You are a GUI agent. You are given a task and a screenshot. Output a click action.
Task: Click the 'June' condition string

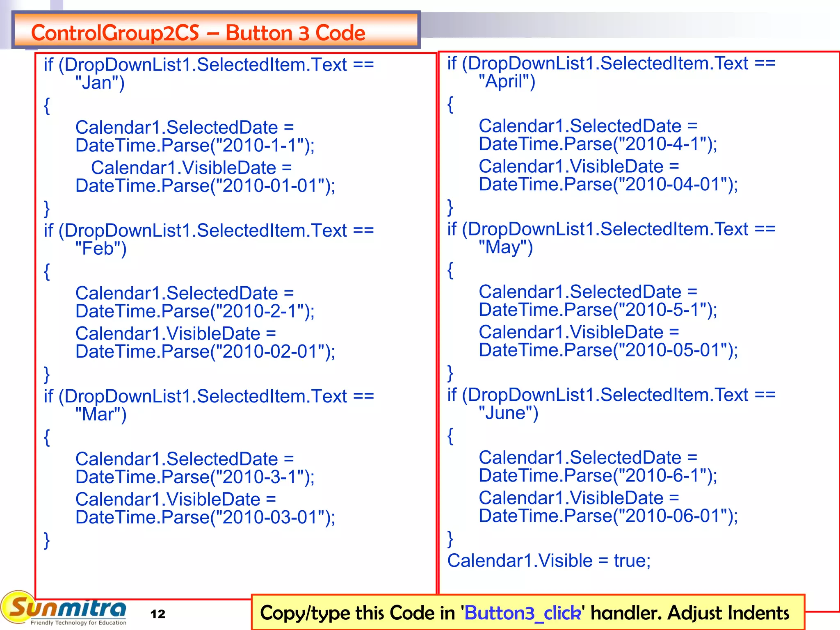508,413
